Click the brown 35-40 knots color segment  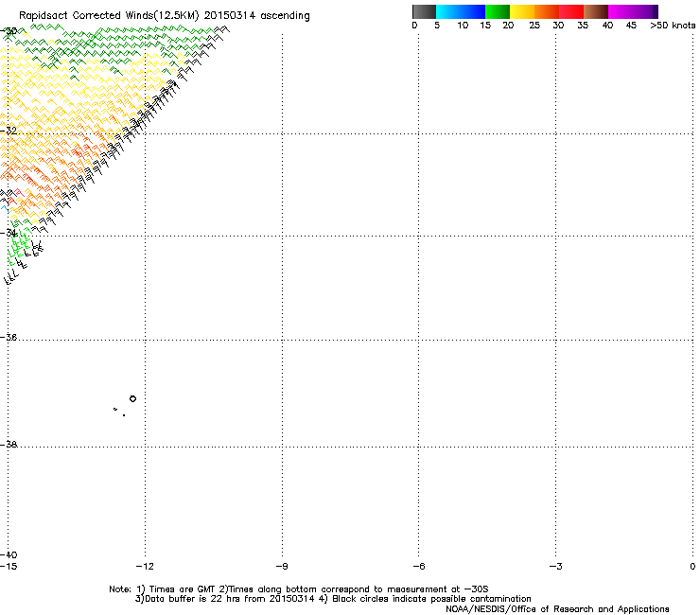pos(596,11)
